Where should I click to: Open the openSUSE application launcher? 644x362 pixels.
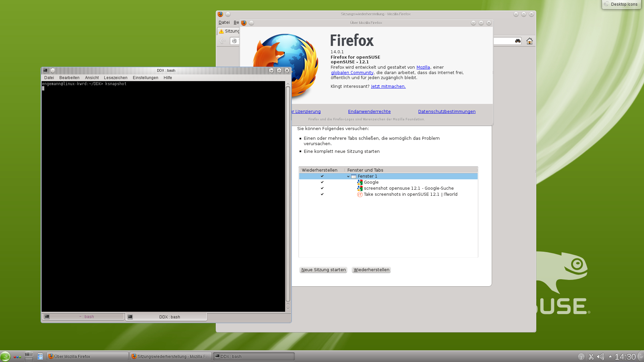5,356
